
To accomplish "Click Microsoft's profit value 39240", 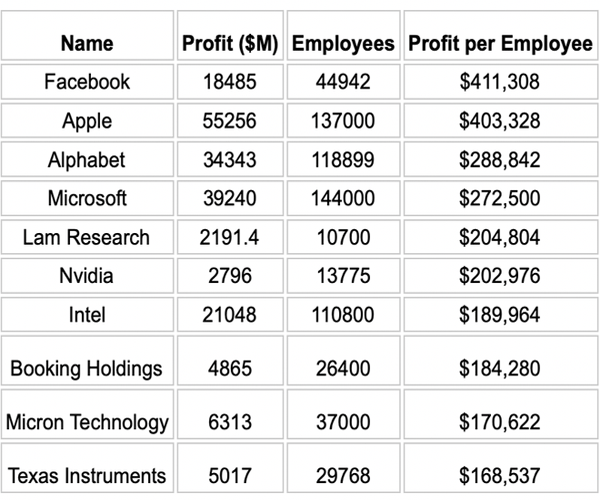I will click(x=230, y=198).
